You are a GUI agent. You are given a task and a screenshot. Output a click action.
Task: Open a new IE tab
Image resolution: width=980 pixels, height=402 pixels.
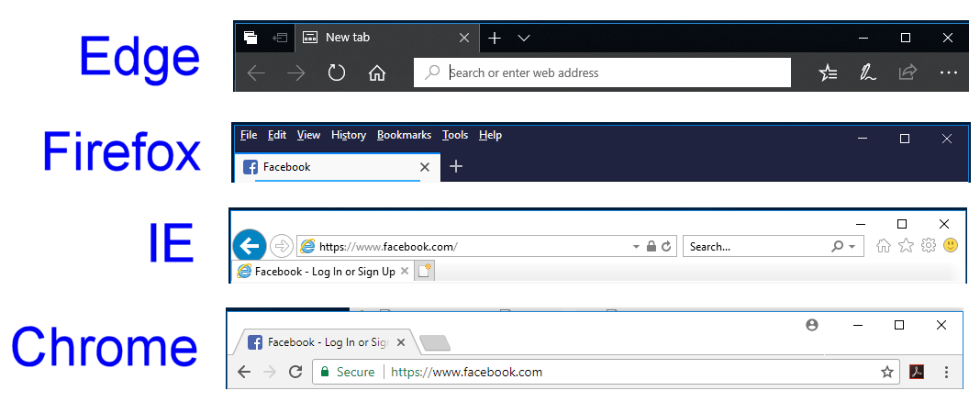425,272
